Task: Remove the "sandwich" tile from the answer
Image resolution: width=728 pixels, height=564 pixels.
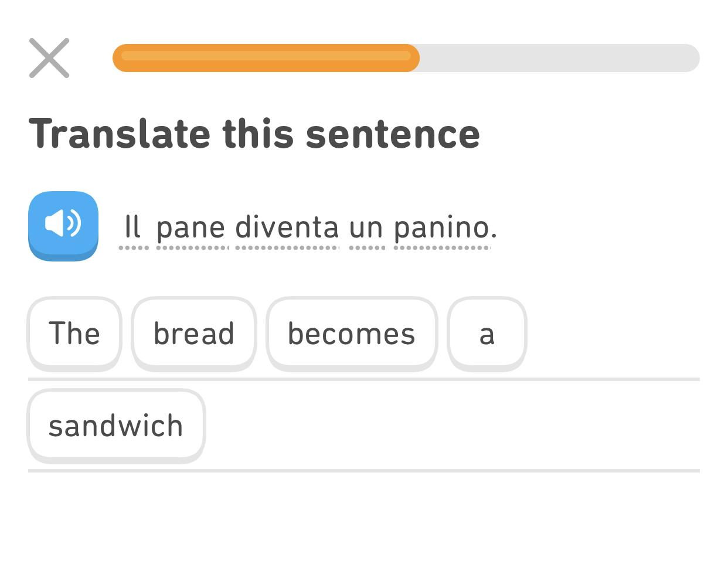Action: 116,426
